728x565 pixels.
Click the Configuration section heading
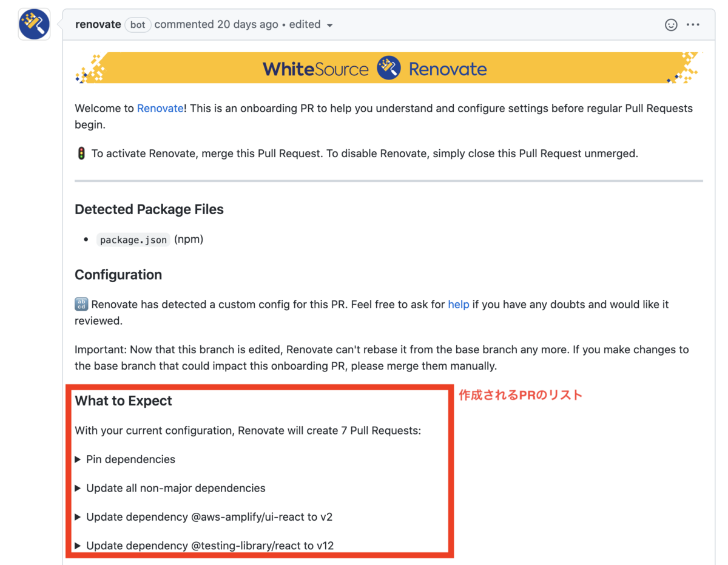click(x=118, y=275)
